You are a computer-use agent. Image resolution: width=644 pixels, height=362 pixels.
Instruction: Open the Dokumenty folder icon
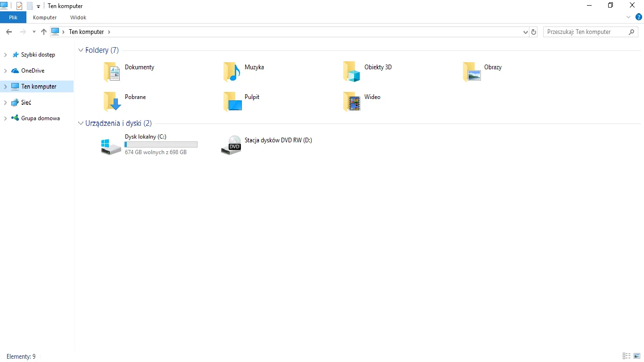click(x=112, y=72)
